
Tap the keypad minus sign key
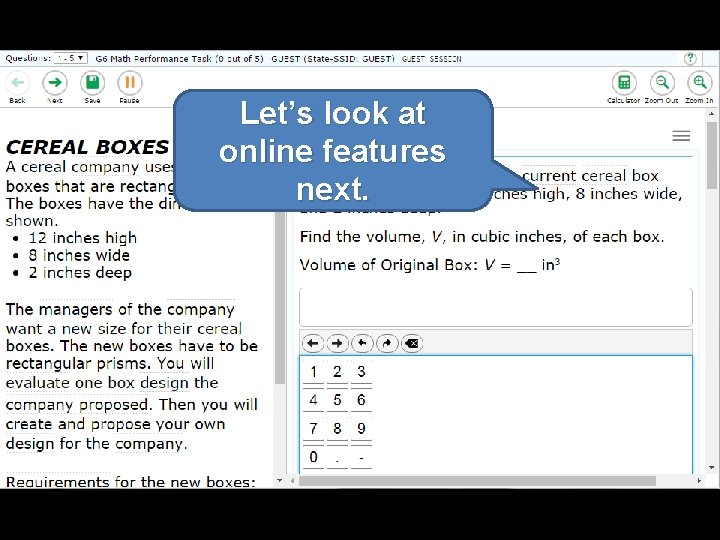point(361,457)
